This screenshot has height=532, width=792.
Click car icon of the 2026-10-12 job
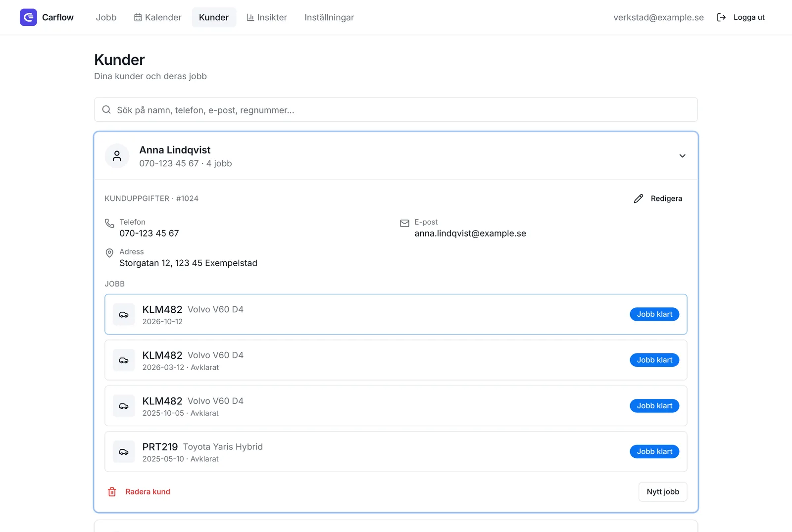pyautogui.click(x=124, y=314)
